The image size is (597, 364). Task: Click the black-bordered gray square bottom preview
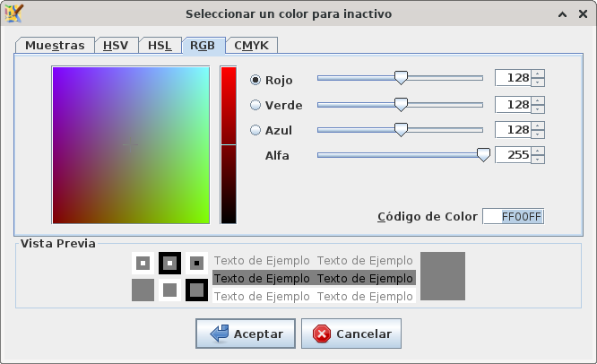[x=196, y=290]
